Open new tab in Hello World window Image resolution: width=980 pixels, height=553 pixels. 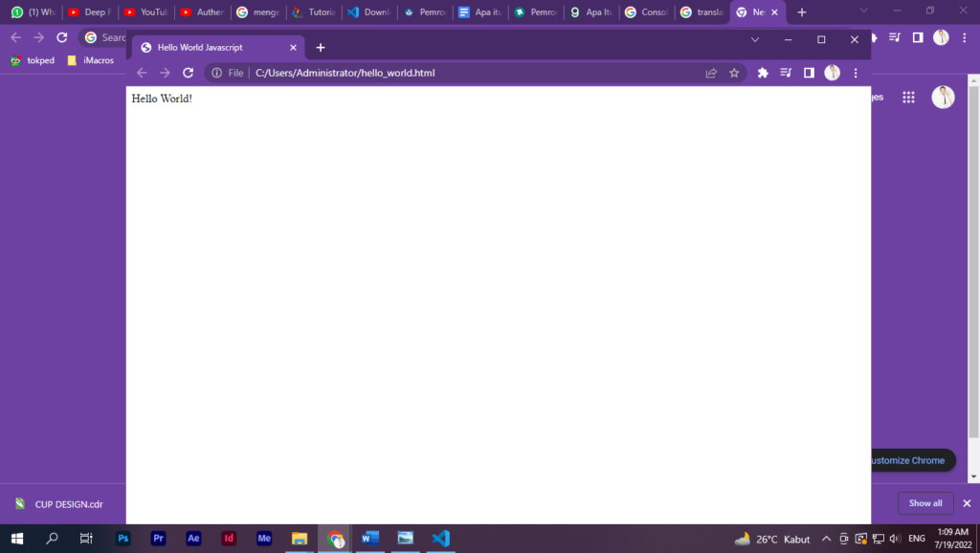[x=321, y=48]
